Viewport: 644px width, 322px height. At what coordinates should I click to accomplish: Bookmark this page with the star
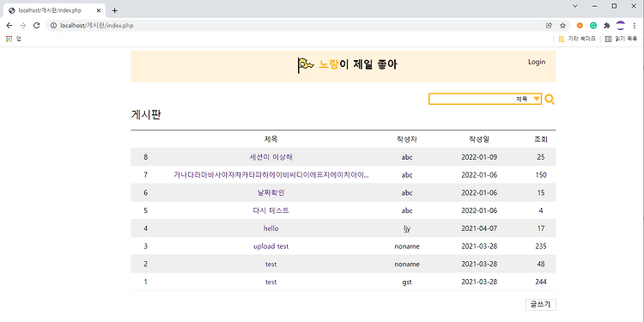click(x=562, y=26)
